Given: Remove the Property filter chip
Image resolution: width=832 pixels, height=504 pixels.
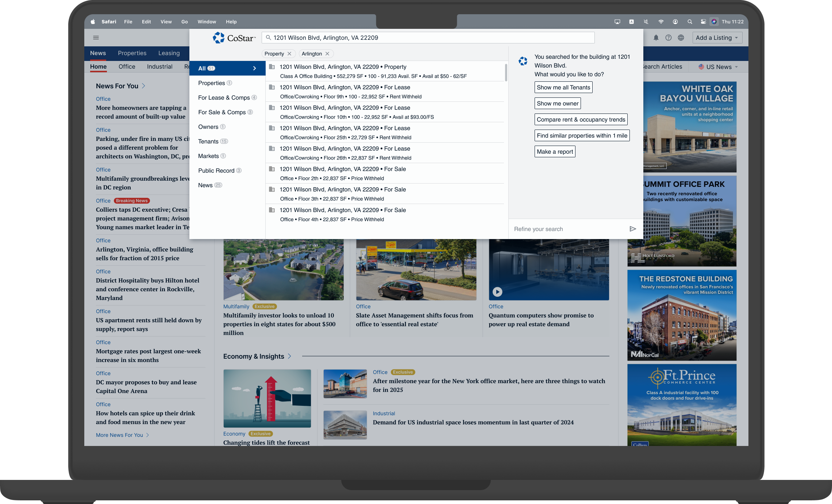Looking at the screenshot, I should coord(289,54).
